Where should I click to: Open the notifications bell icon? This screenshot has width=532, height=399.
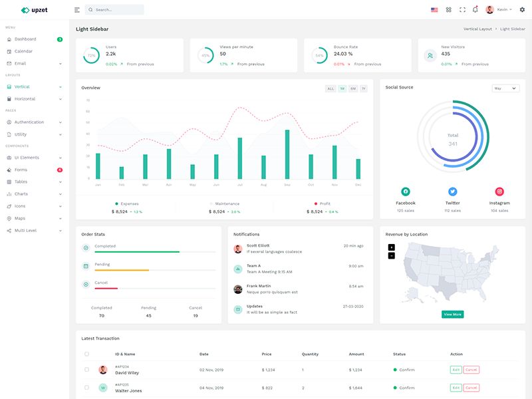(x=475, y=9)
